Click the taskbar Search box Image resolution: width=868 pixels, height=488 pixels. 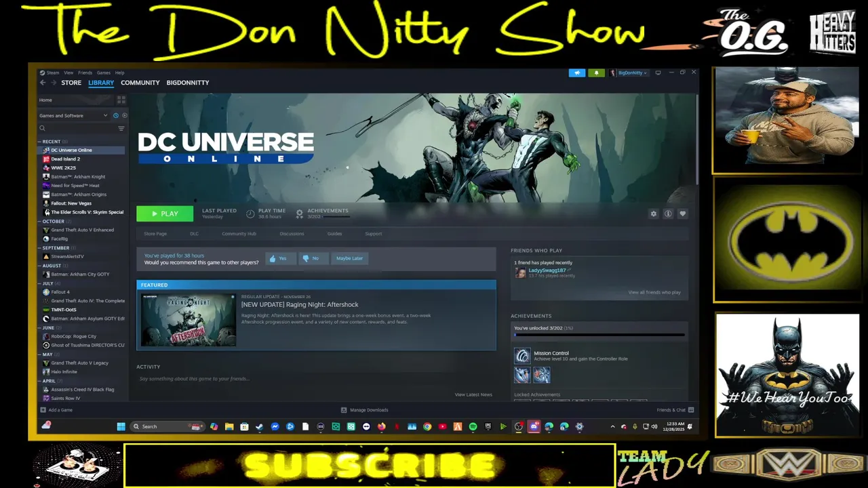(166, 426)
